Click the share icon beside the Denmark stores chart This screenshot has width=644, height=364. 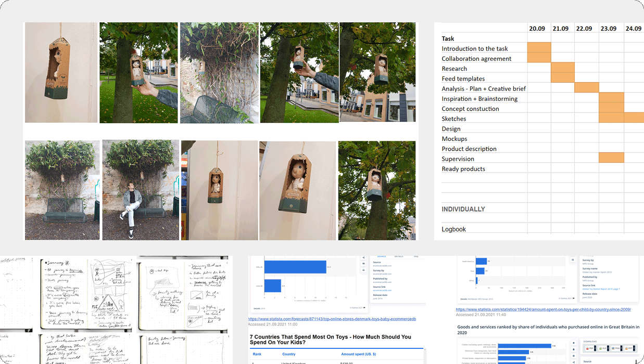pos(363,257)
